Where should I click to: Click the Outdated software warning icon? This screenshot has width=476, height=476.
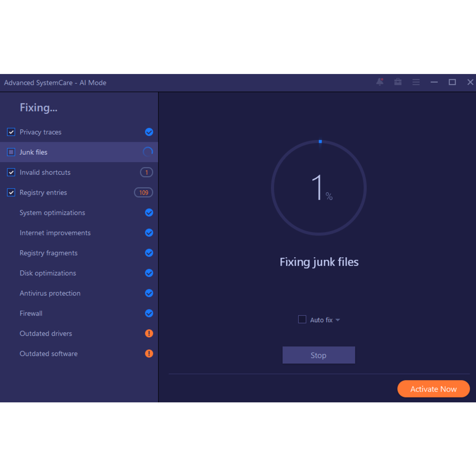(149, 354)
